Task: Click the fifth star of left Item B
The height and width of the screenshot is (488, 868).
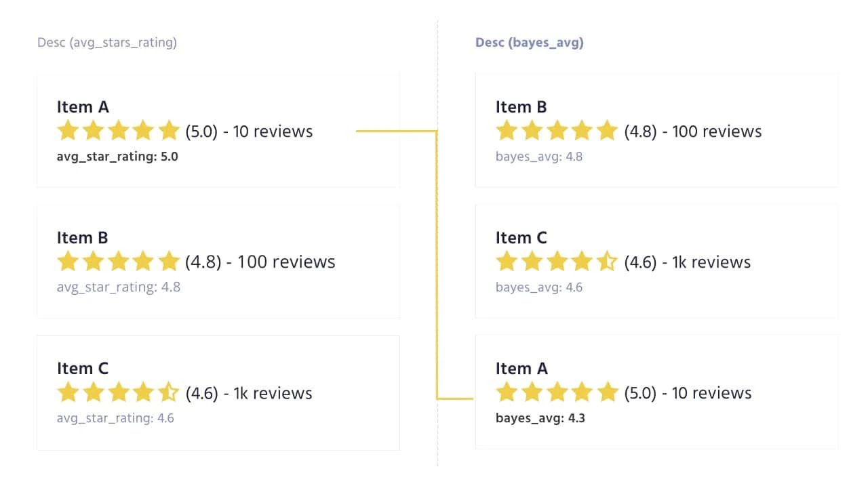Action: pos(168,261)
